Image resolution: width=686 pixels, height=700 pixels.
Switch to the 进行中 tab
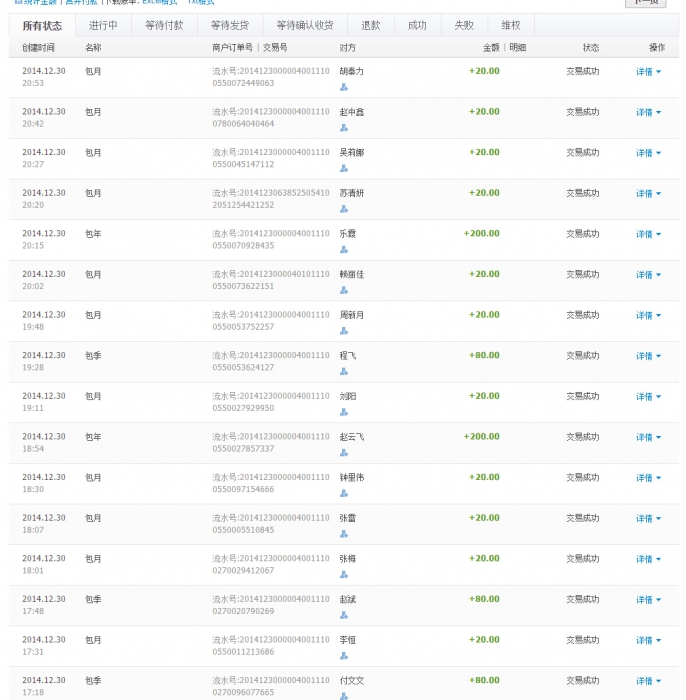tap(103, 26)
